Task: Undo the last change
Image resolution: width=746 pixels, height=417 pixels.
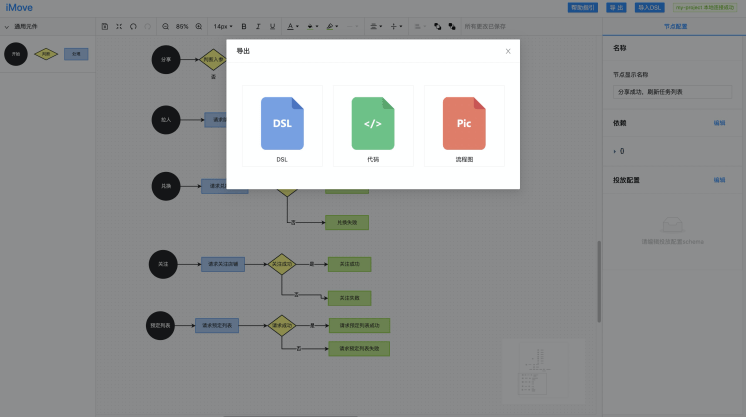Action: pyautogui.click(x=133, y=27)
